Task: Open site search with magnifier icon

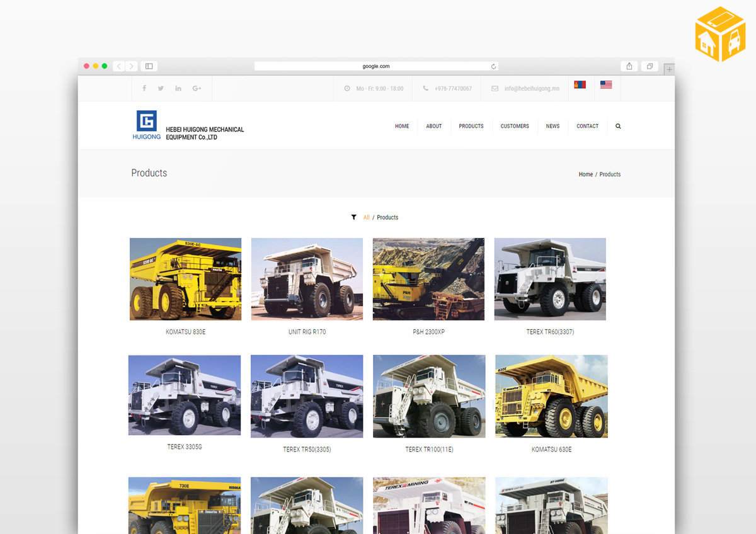Action: [618, 126]
